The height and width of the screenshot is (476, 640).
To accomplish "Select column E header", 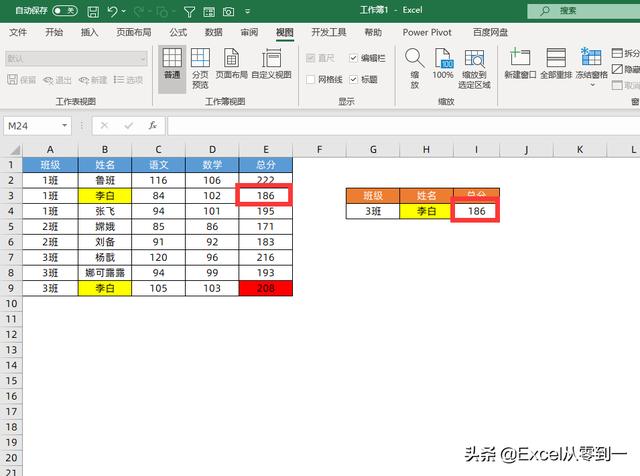I will coord(266,150).
